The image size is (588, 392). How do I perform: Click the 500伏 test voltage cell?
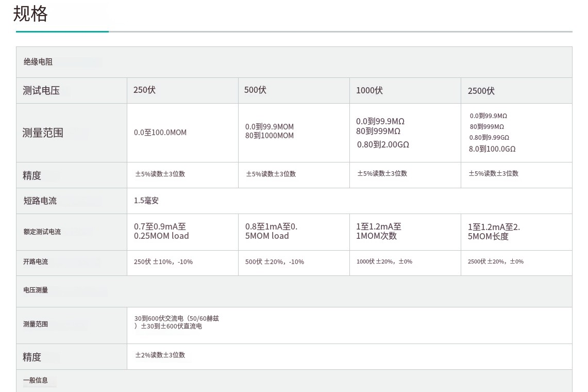coord(255,90)
